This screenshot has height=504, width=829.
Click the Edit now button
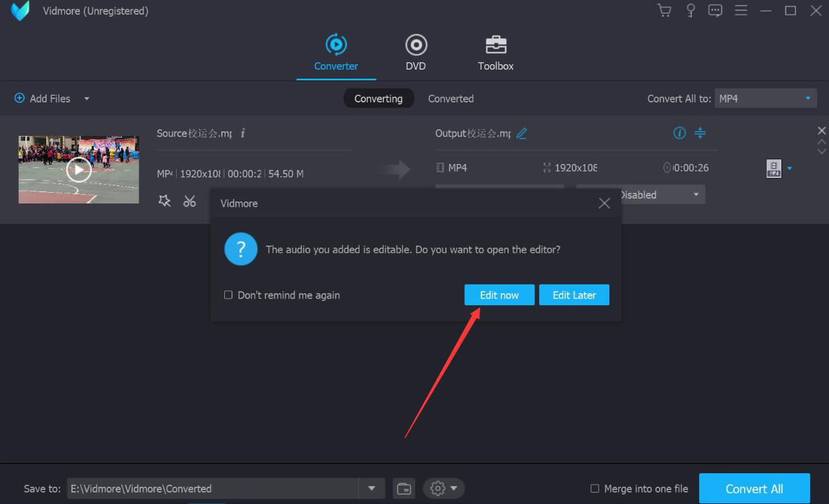pyautogui.click(x=499, y=295)
